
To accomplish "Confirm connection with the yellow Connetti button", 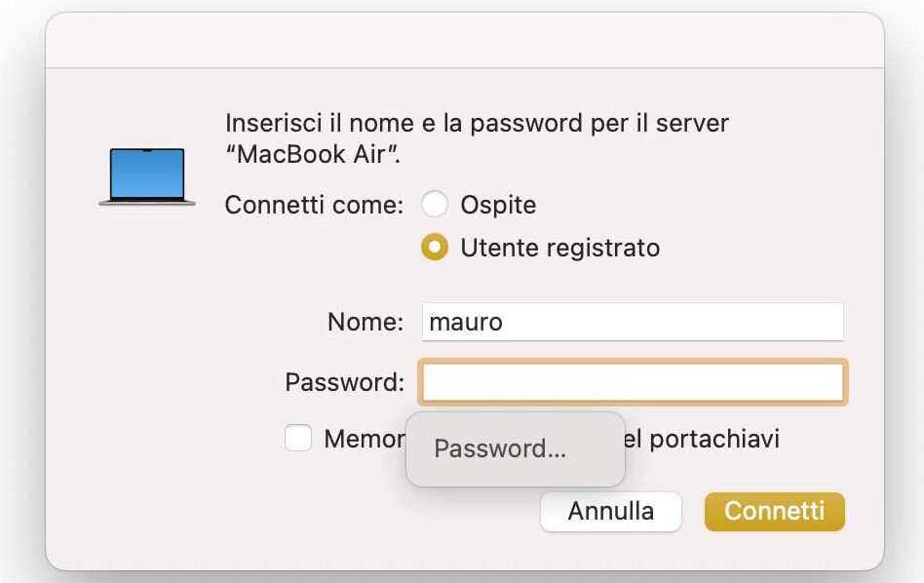I will (774, 511).
